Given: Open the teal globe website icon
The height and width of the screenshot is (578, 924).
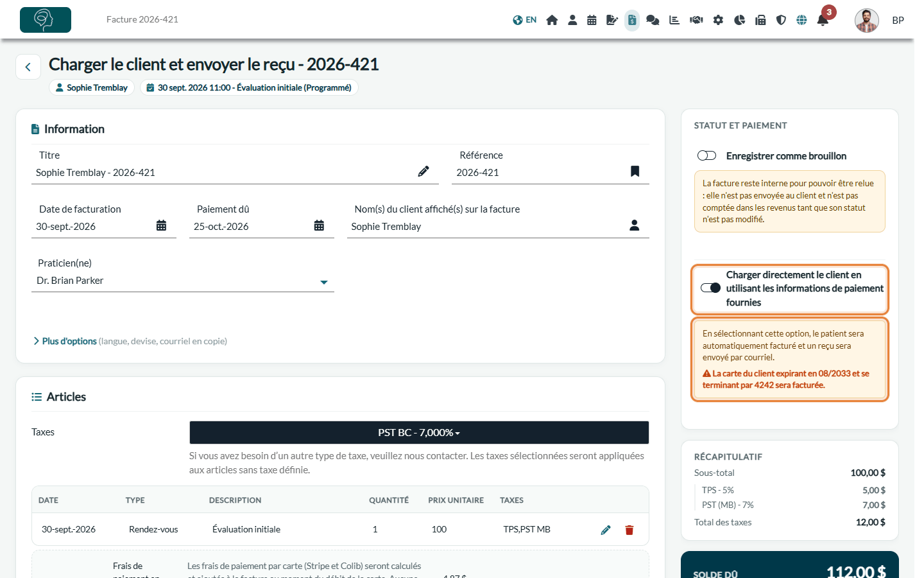Looking at the screenshot, I should [x=801, y=20].
